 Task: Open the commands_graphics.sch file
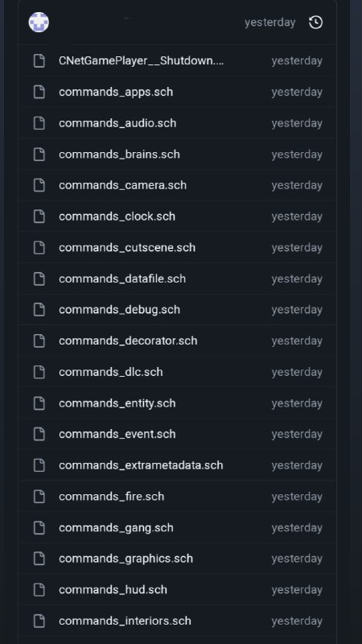click(x=125, y=559)
